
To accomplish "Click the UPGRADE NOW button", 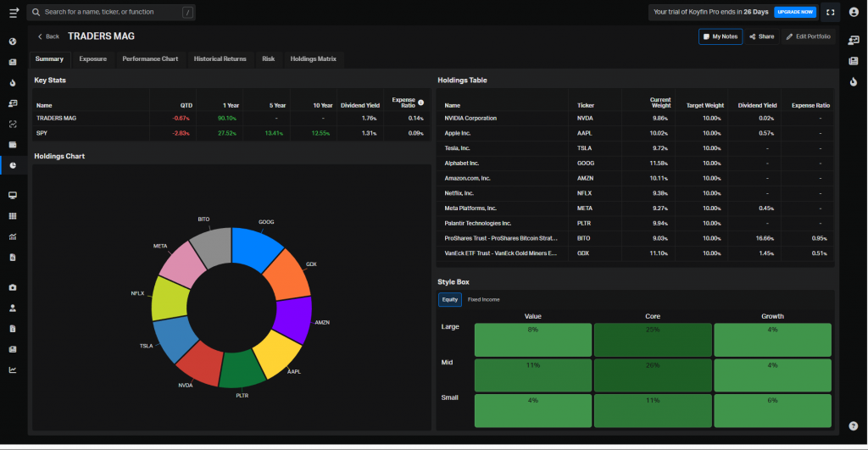I will [x=795, y=12].
